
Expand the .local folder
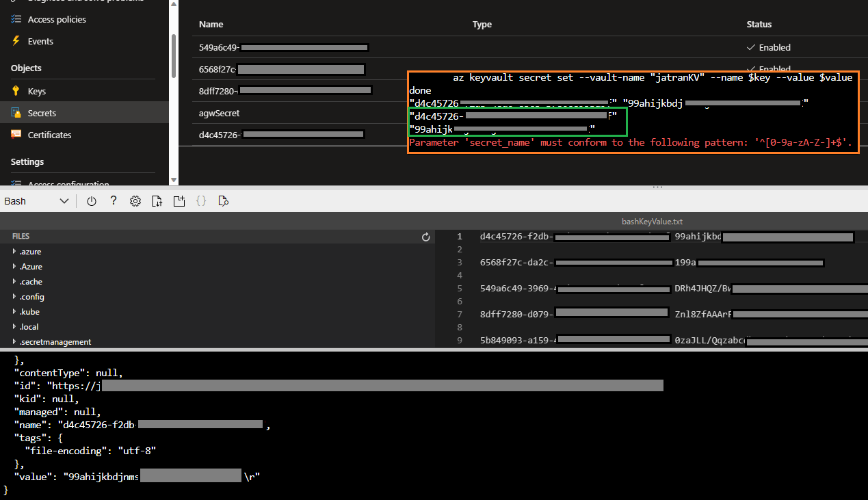pos(14,327)
